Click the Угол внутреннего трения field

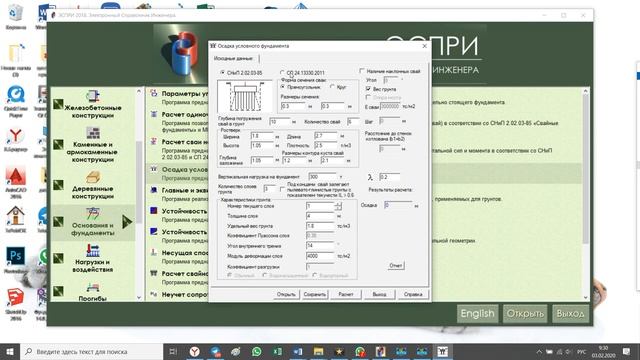320,246
